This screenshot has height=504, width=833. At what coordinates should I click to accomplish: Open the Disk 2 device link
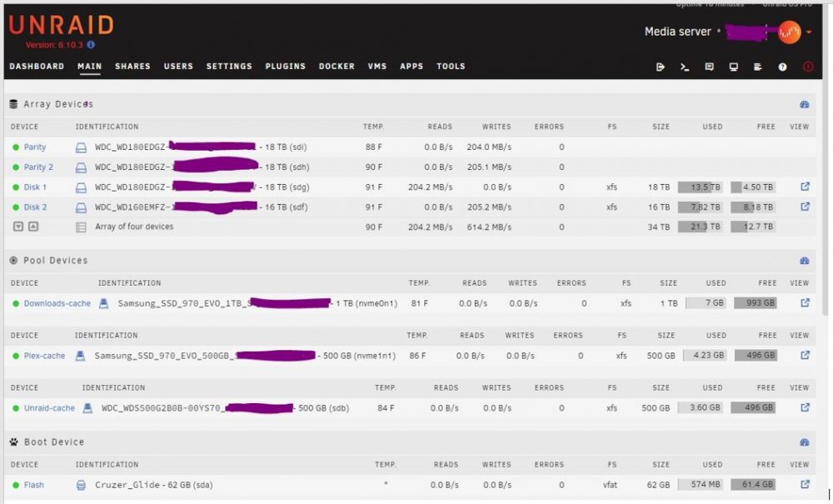pos(35,207)
